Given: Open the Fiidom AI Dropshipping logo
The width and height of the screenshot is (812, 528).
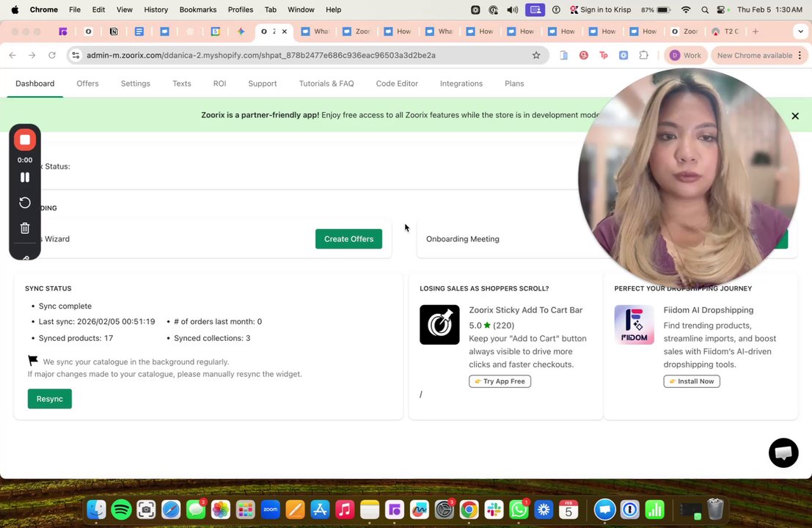Looking at the screenshot, I should (x=634, y=325).
